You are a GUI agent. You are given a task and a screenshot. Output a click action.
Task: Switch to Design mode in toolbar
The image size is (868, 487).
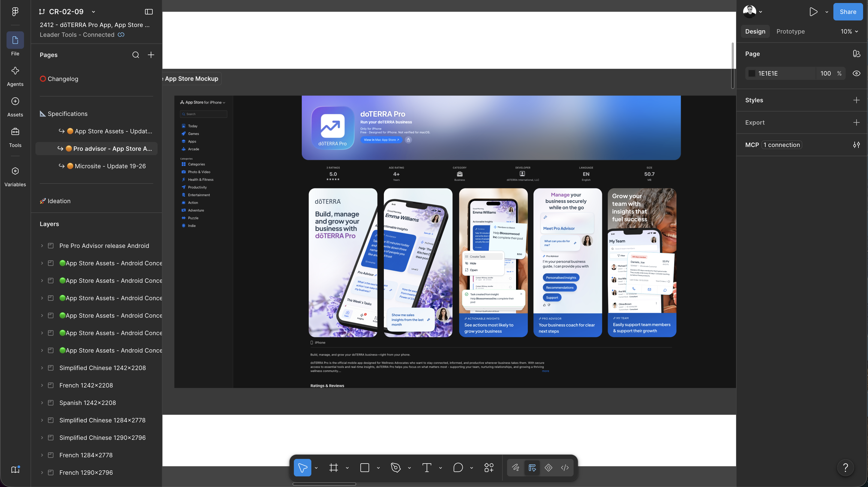(532, 467)
